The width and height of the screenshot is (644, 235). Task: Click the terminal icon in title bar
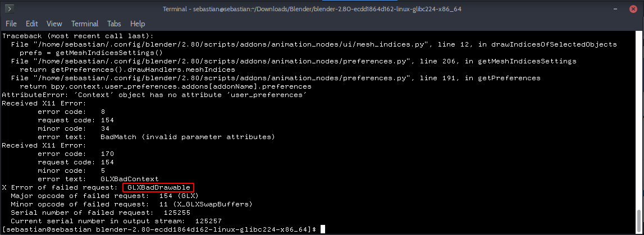(10, 8)
